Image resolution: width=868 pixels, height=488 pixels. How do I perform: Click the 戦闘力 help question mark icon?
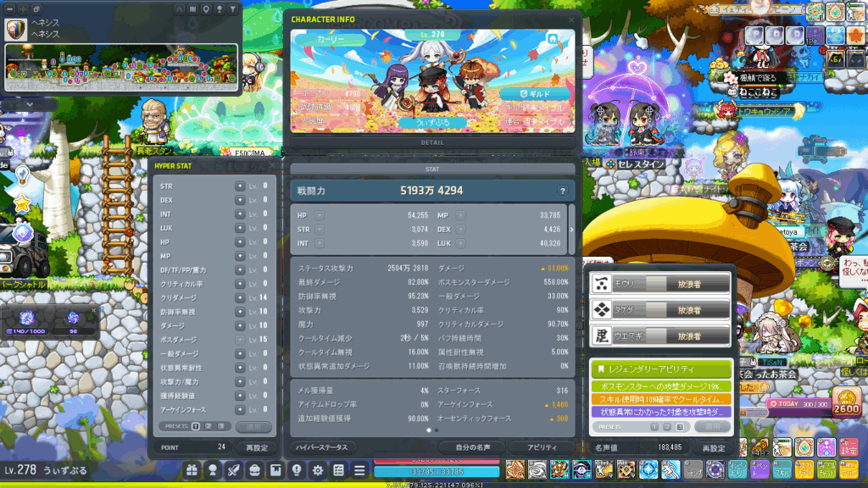(562, 191)
